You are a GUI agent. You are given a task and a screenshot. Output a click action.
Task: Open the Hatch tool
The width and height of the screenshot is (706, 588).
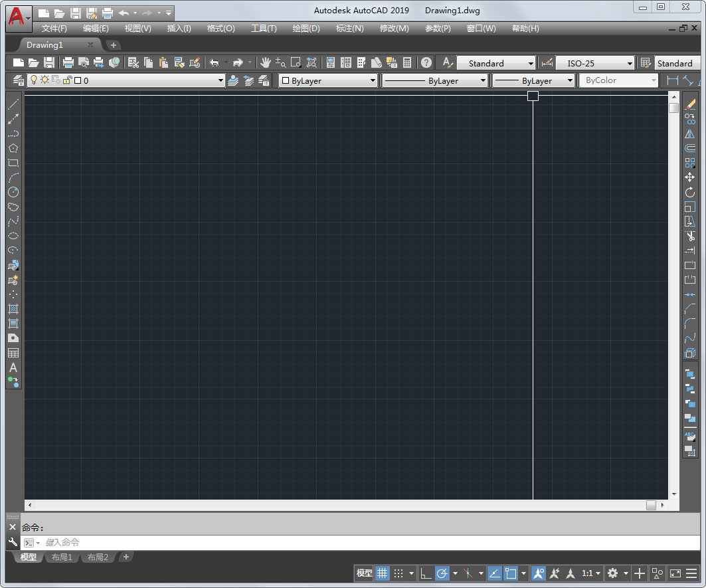coord(13,308)
